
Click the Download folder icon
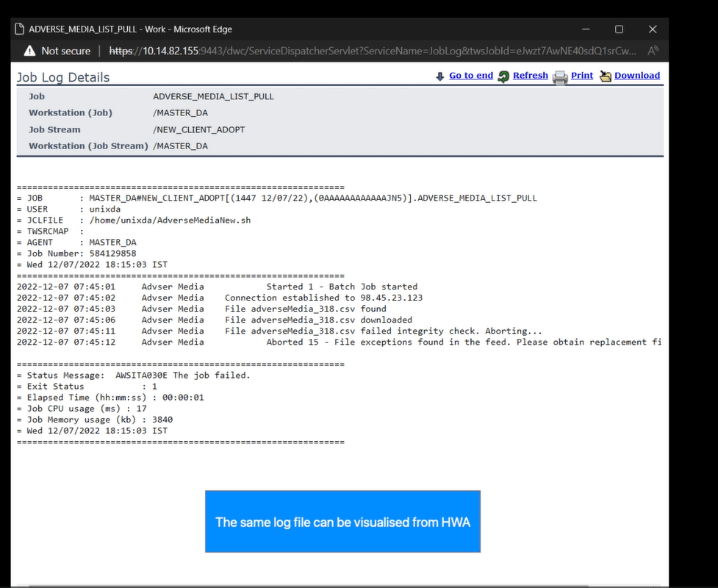click(606, 76)
